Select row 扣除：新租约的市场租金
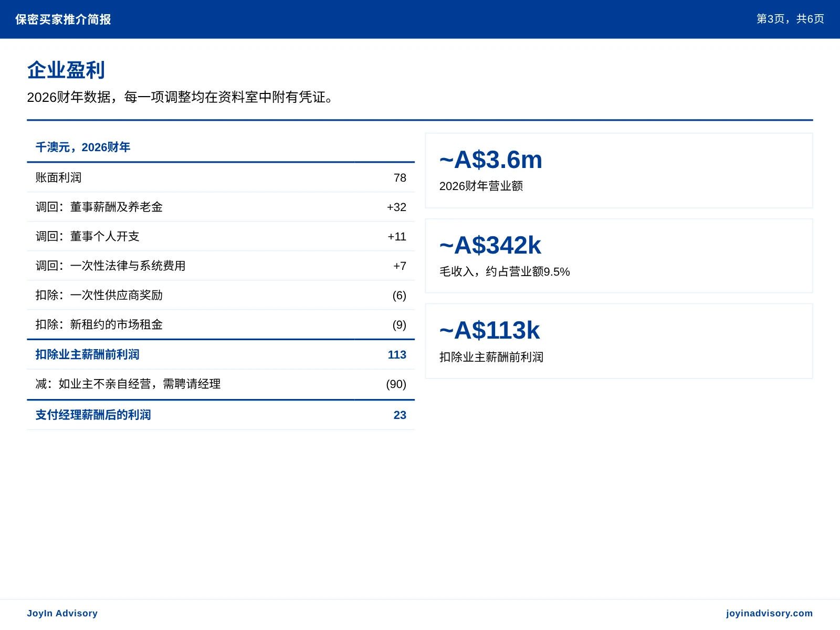 point(220,324)
